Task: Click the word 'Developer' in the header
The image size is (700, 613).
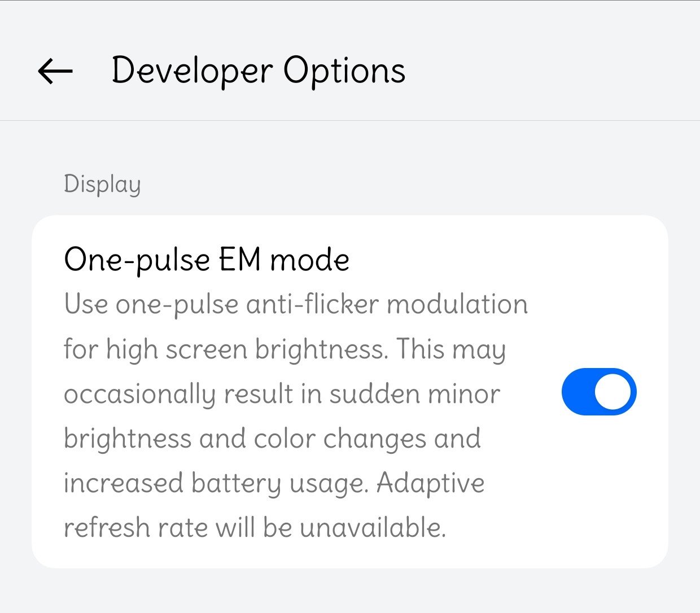Action: 193,72
